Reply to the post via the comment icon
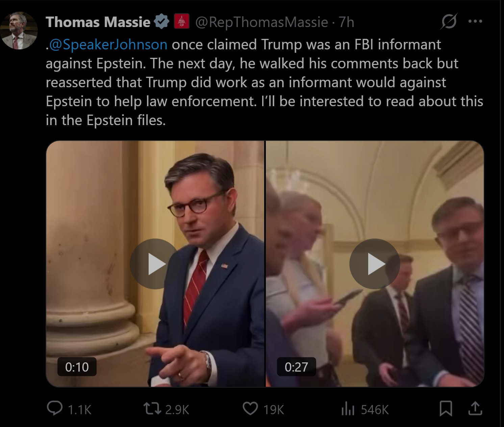The width and height of the screenshot is (504, 427). click(x=55, y=408)
